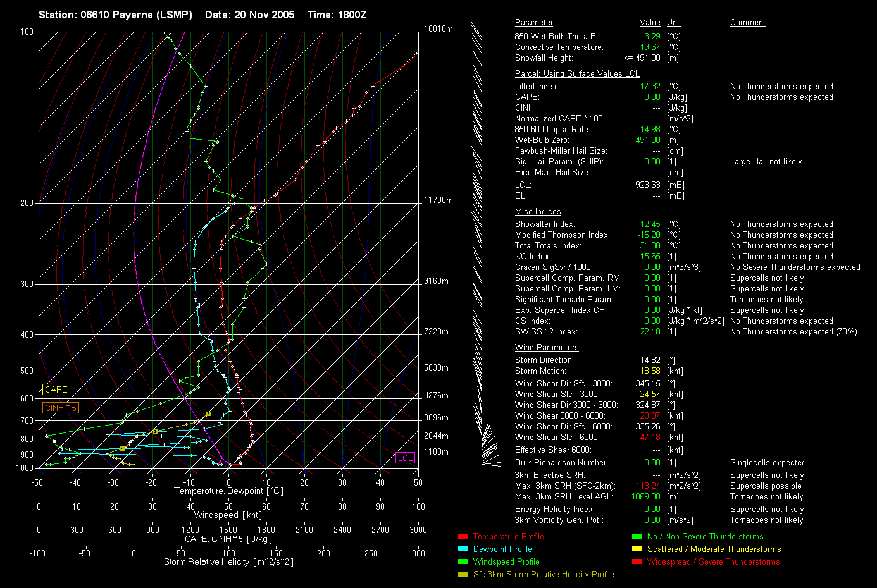This screenshot has width=877, height=588.
Task: Click the 'Storm Relative Helicity' axis title
Action: (228, 561)
